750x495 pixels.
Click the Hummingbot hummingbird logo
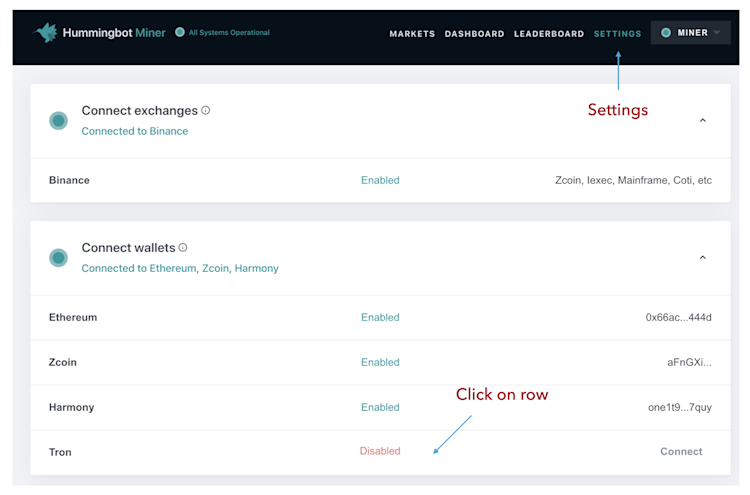45,33
